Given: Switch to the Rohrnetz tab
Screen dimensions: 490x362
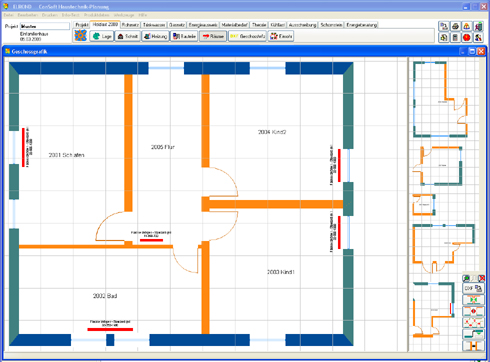Looking at the screenshot, I should pyautogui.click(x=130, y=25).
